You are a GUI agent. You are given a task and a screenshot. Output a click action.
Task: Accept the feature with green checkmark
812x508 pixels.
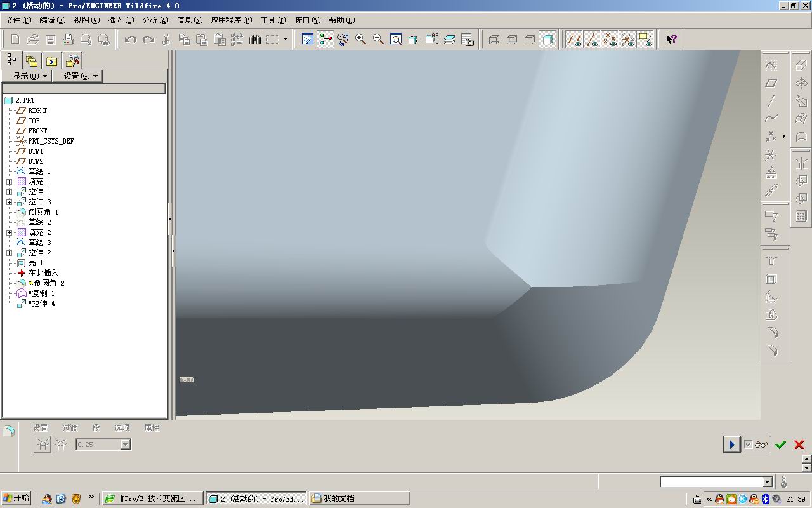point(780,444)
